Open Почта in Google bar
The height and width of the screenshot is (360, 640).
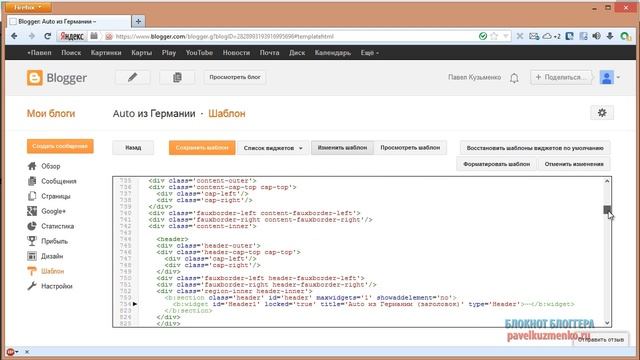[269, 53]
